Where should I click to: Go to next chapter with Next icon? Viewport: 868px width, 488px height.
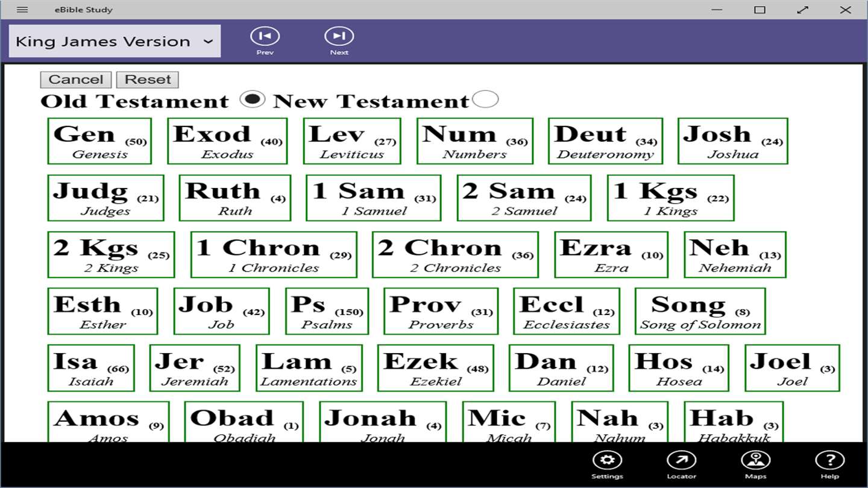click(339, 41)
